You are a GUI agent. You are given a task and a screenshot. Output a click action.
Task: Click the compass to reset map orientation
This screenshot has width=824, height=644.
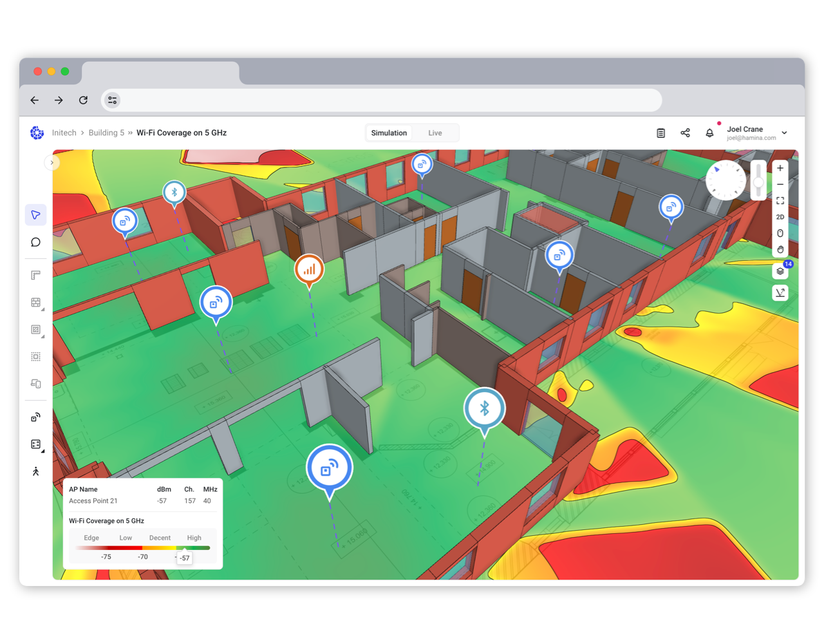pos(726,180)
